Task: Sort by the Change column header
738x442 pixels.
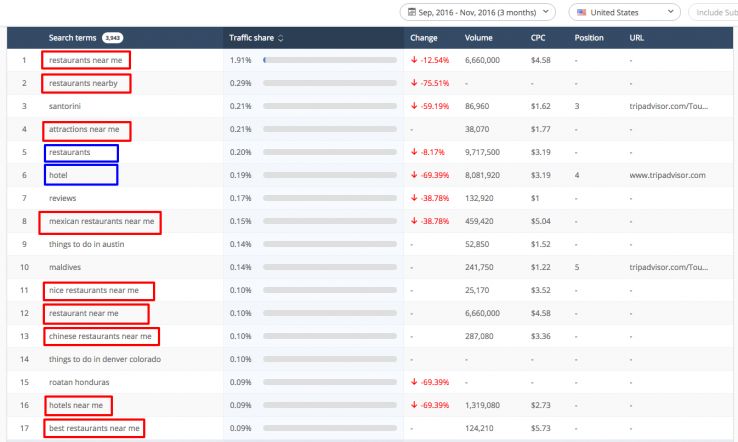Action: pyautogui.click(x=423, y=38)
